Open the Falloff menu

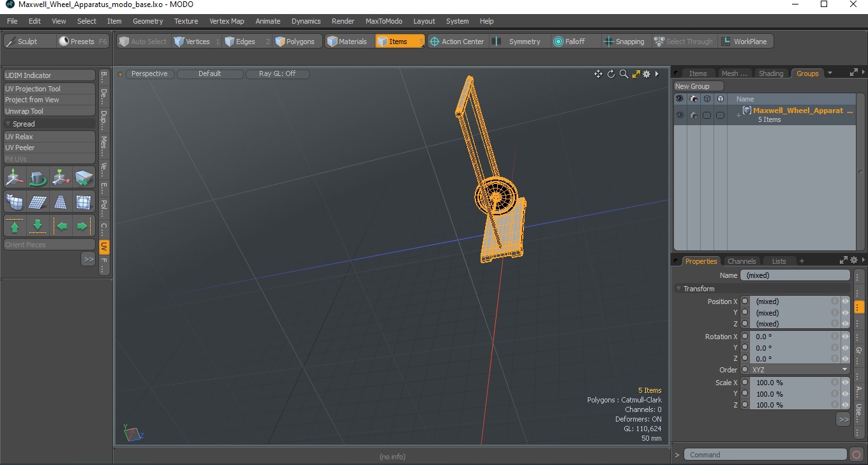574,42
